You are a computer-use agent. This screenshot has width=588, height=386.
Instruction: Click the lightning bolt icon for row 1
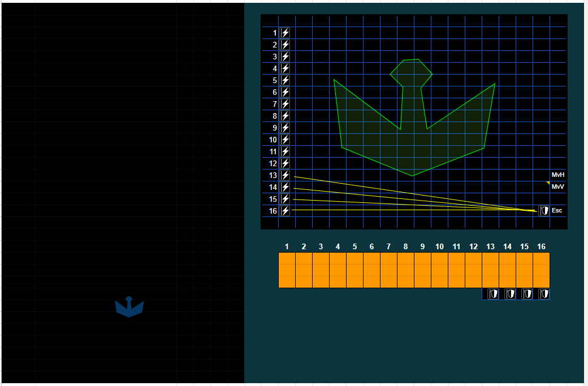pyautogui.click(x=285, y=33)
